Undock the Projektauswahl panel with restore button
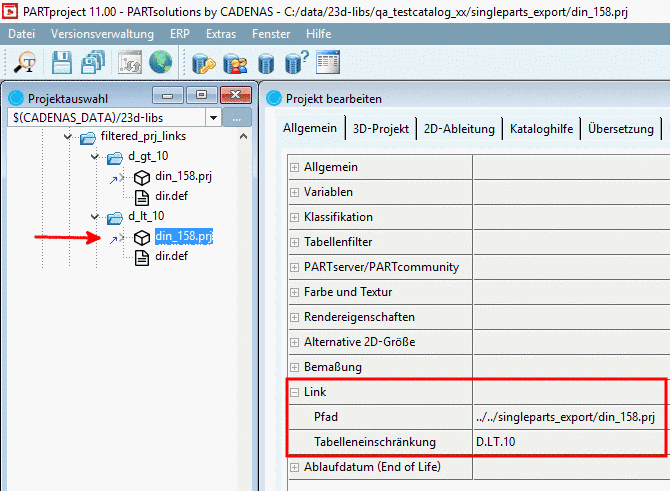670x491 pixels. pos(201,95)
